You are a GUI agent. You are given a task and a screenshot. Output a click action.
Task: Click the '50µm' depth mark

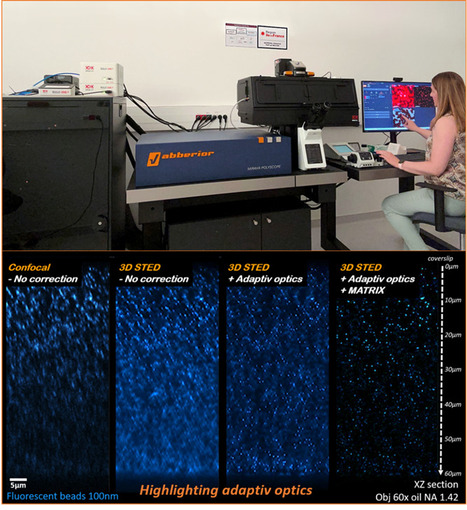[453, 439]
